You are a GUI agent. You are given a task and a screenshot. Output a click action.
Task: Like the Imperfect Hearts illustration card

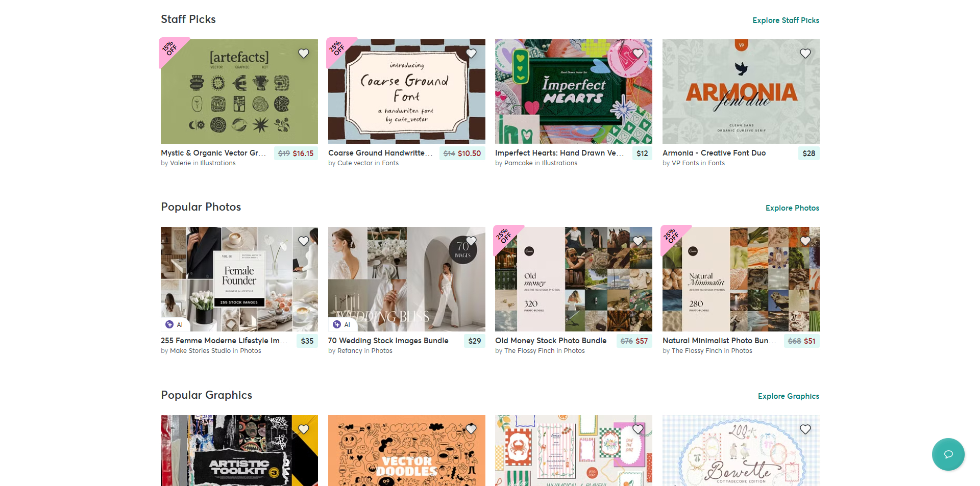(x=638, y=54)
